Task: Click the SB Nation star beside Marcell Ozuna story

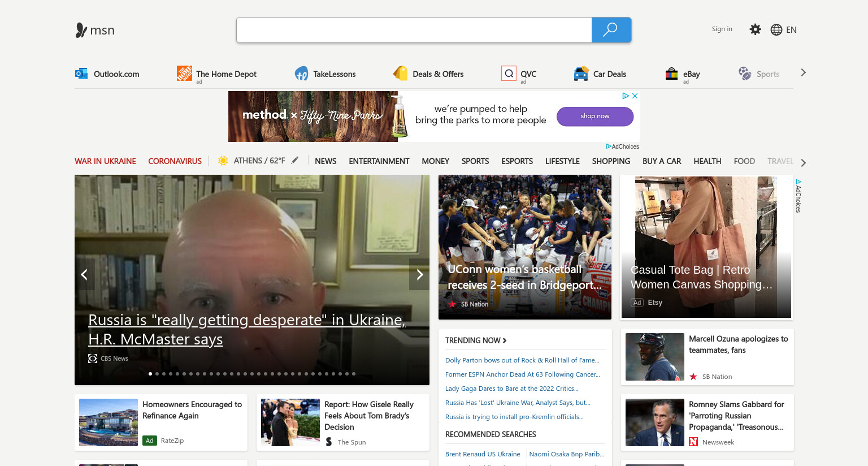Action: coord(693,377)
